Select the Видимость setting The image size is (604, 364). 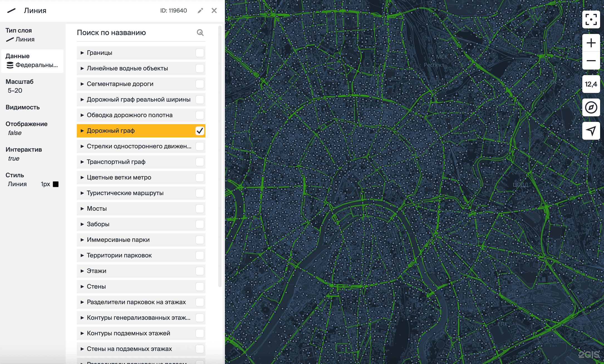23,107
